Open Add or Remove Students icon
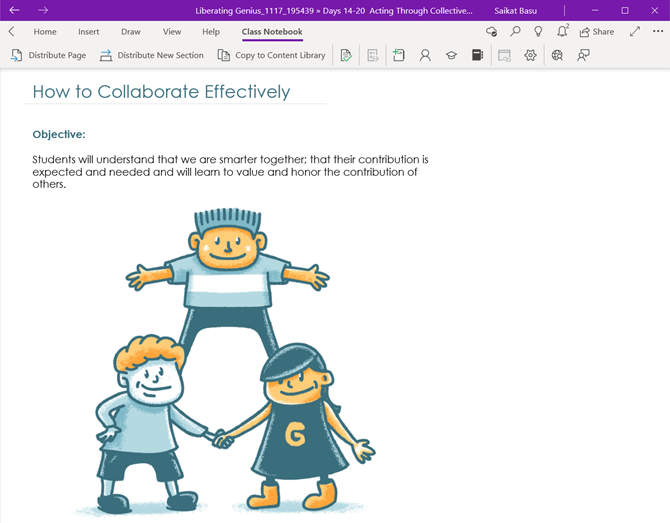The width and height of the screenshot is (670, 523). (x=425, y=55)
